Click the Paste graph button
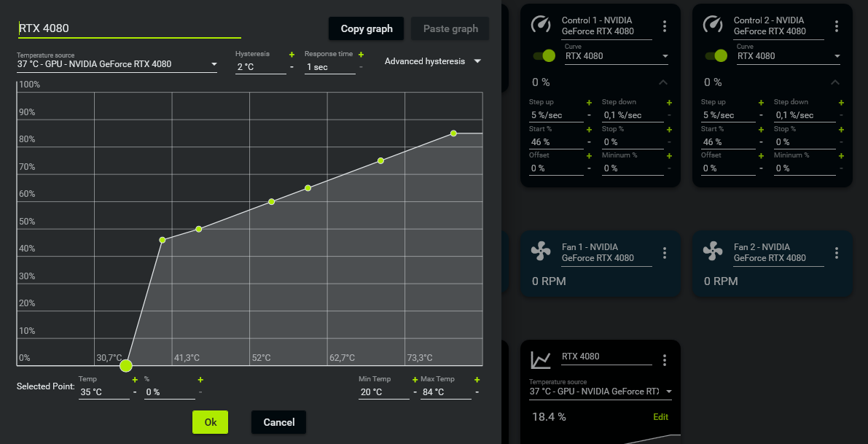Screen dimensions: 868x444 450,28
